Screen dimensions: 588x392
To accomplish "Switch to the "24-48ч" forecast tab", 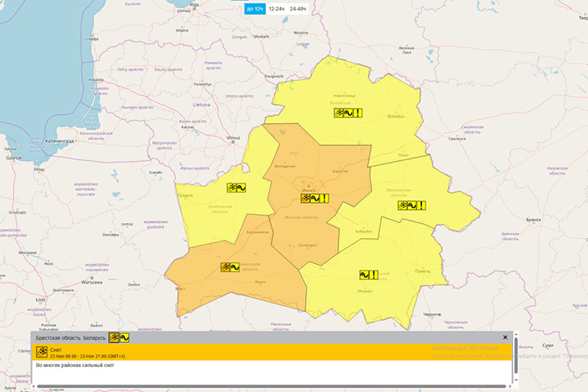I will [298, 9].
